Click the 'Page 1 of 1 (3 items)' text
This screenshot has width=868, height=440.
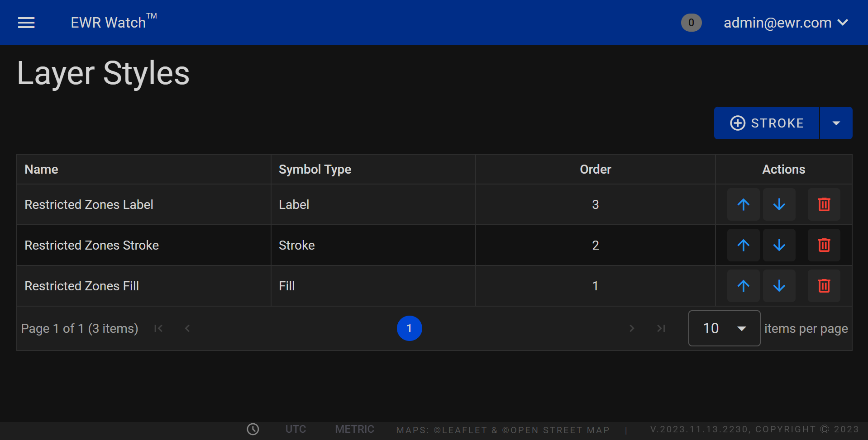tap(80, 328)
